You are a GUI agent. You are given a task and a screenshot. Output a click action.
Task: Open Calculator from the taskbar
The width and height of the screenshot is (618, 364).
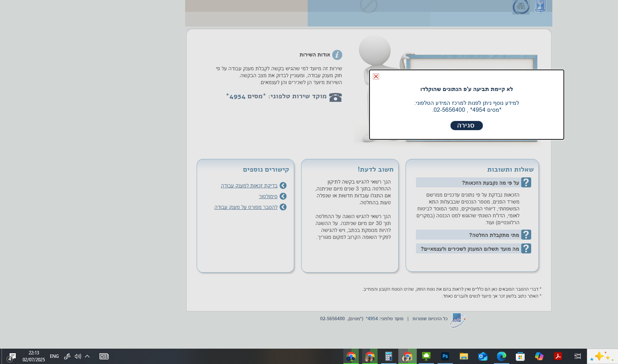point(388,356)
